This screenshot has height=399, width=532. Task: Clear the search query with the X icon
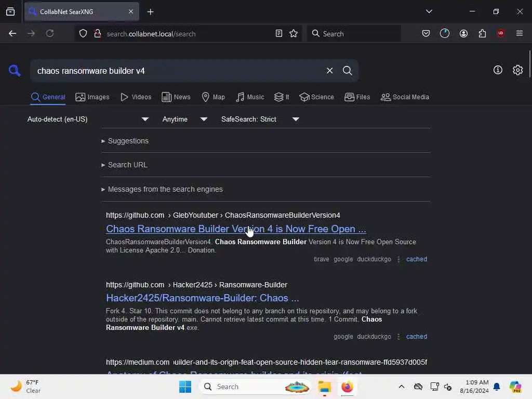pyautogui.click(x=329, y=71)
